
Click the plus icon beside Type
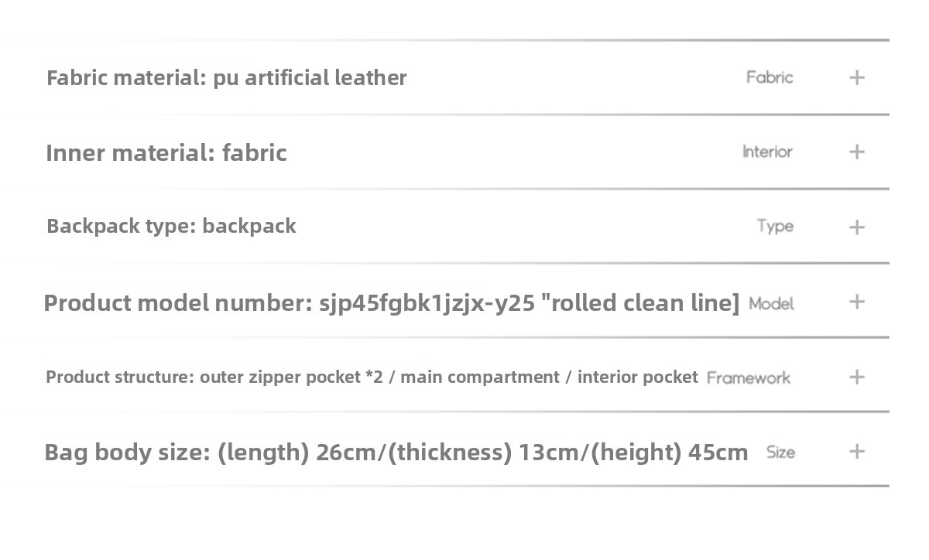(856, 227)
